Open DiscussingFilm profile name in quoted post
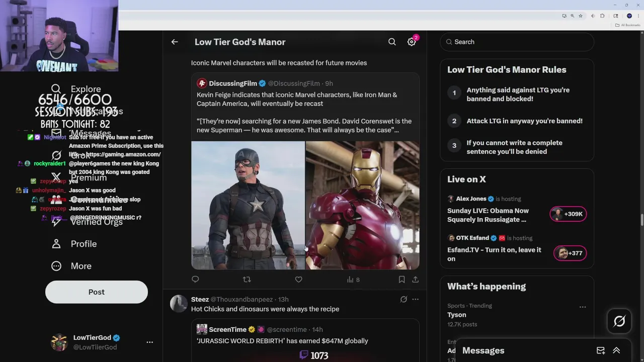The image size is (644, 362). tap(233, 83)
